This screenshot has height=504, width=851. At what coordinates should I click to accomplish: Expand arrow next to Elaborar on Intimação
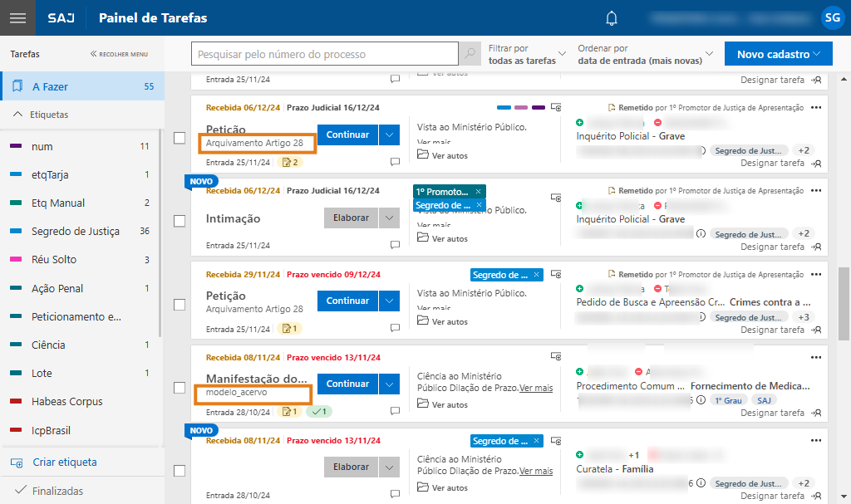point(390,218)
